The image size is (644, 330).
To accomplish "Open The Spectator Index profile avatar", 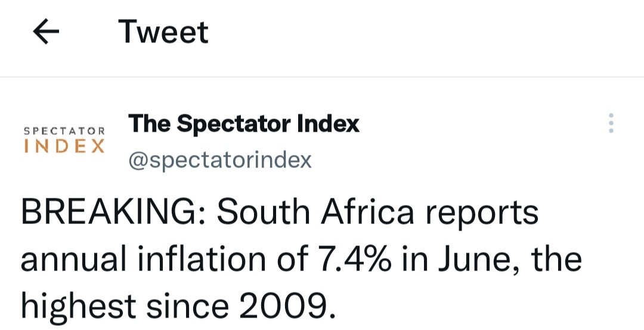I will 64,141.
